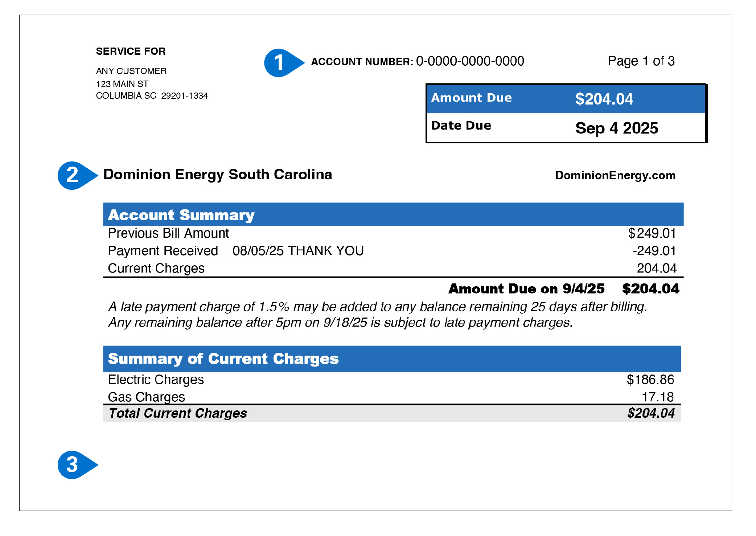The height and width of the screenshot is (536, 756).
Task: Click the 9/18/25 remaining balance notice line
Action: 340,323
